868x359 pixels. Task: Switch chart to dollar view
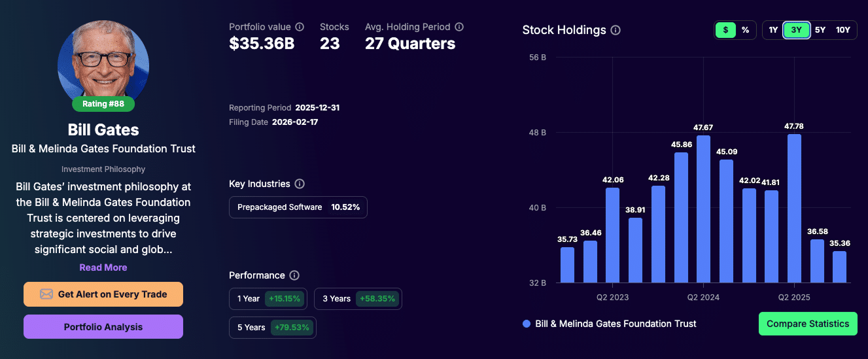tap(725, 30)
